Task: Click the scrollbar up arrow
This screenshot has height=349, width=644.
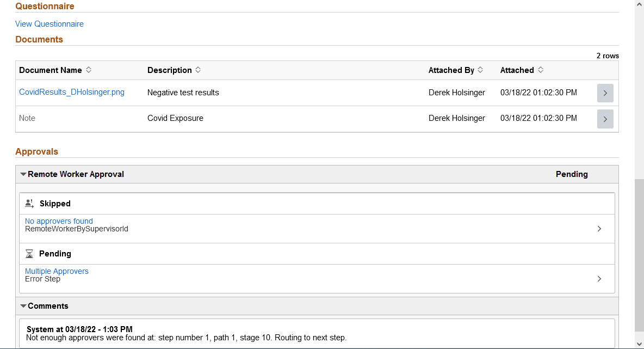Action: pos(639,4)
